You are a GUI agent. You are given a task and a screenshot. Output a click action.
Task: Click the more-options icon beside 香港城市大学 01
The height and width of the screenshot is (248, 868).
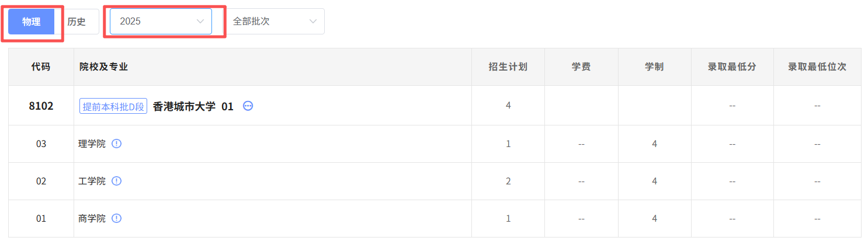tap(248, 106)
